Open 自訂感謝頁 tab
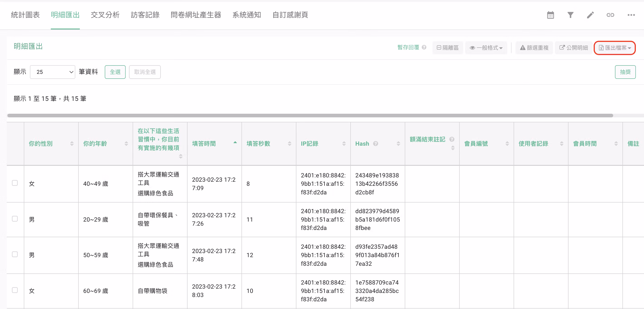 point(290,15)
